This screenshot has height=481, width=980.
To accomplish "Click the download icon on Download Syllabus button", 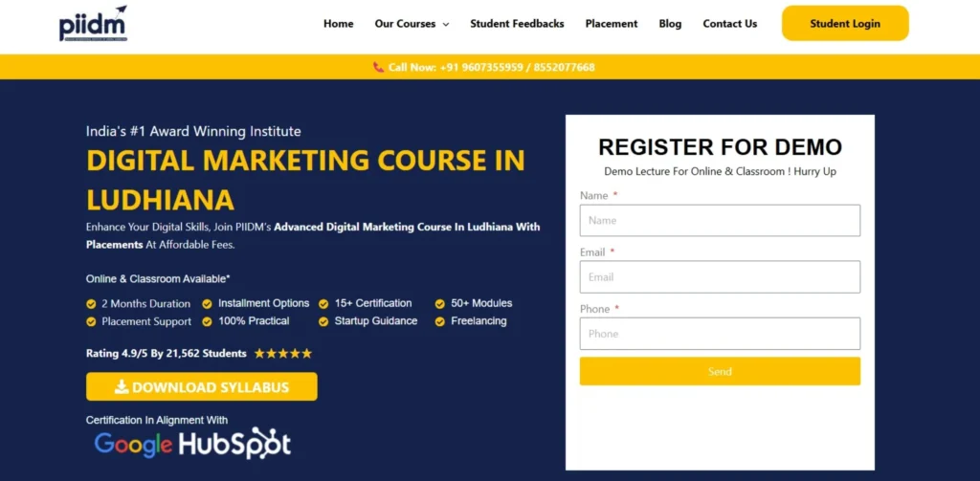I will click(122, 386).
